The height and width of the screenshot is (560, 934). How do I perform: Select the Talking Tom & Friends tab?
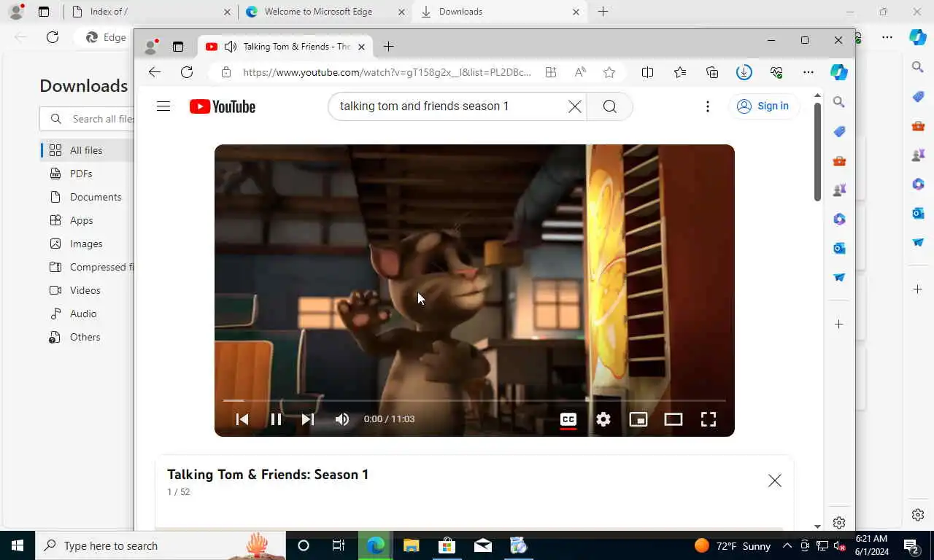tap(285, 47)
